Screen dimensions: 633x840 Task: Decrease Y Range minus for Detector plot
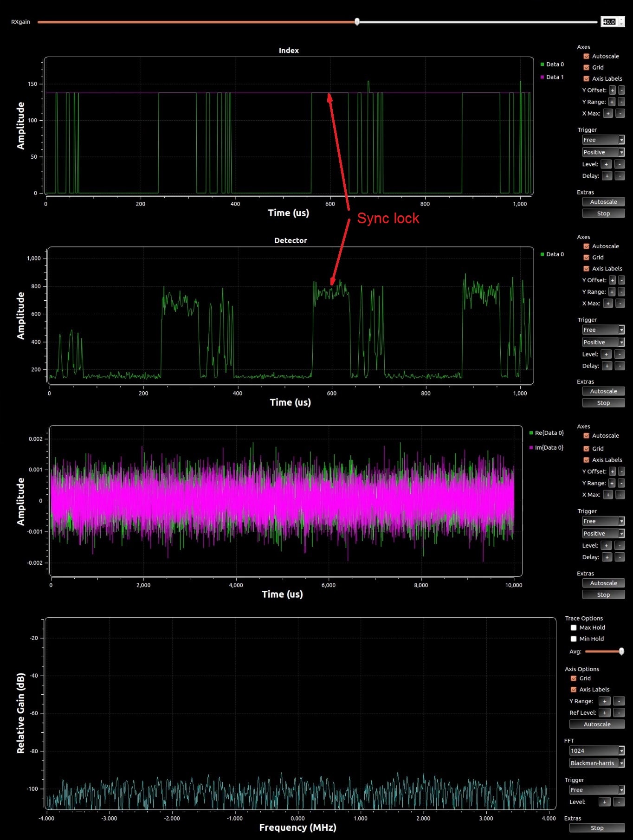point(622,292)
